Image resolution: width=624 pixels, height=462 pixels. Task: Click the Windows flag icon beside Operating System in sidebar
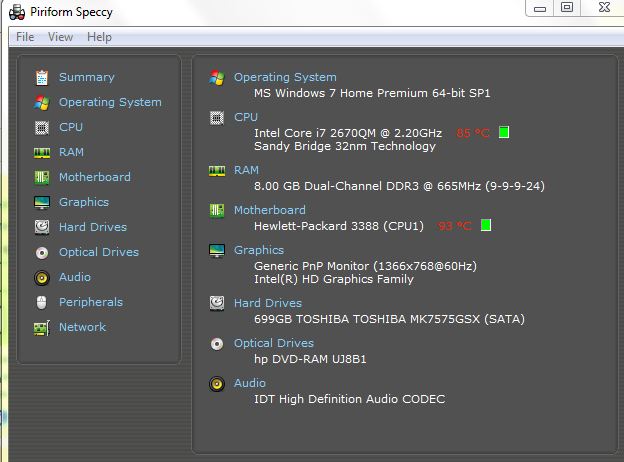(41, 102)
